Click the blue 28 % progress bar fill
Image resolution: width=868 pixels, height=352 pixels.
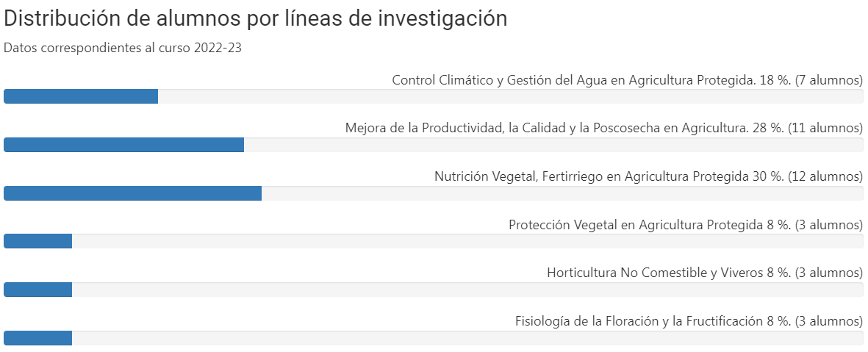123,145
